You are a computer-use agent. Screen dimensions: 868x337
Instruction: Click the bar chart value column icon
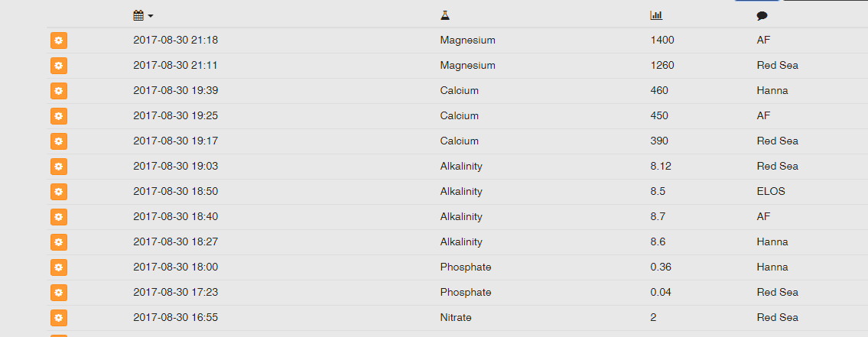656,15
